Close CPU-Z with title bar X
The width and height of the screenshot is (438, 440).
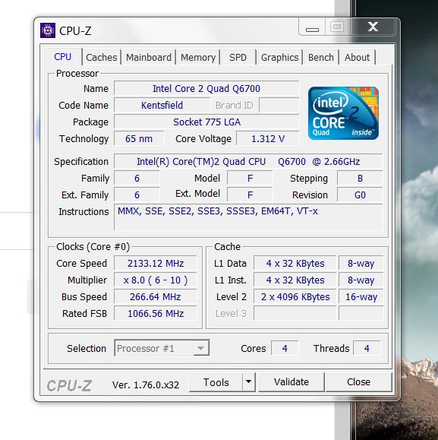(x=373, y=27)
